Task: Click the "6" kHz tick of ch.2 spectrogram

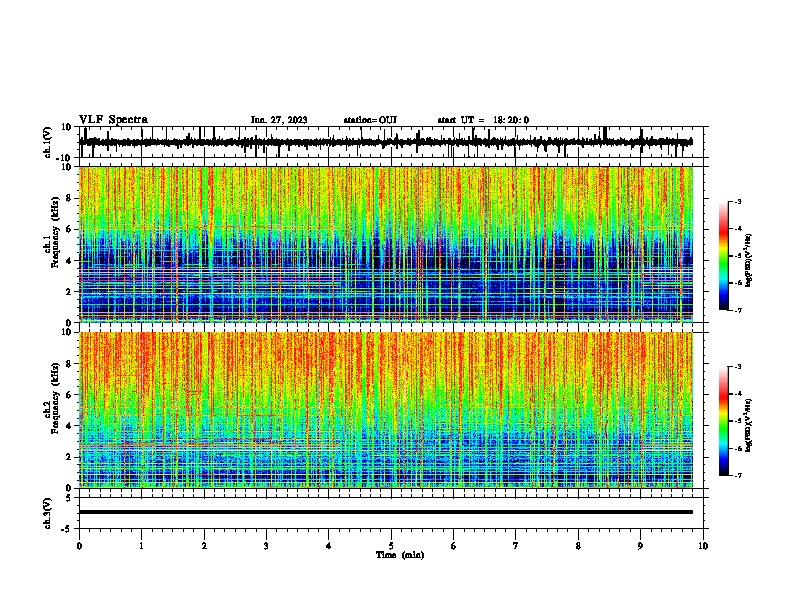Action: 69,395
